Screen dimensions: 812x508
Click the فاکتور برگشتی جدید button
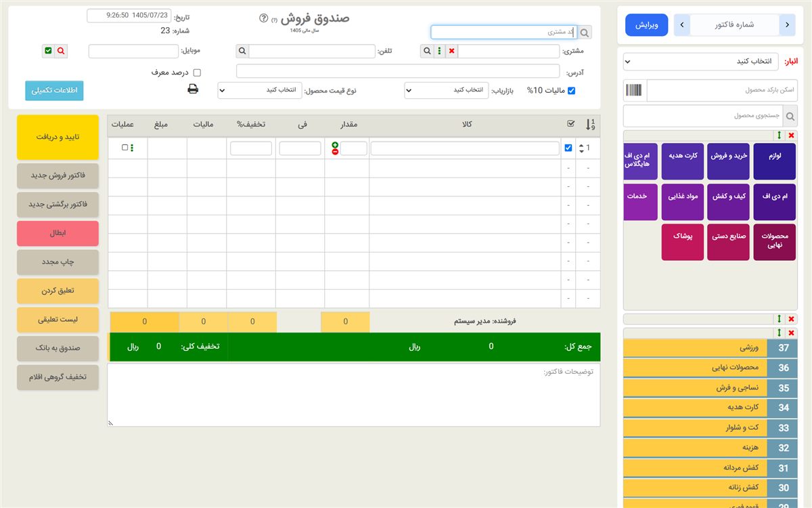[58, 205]
